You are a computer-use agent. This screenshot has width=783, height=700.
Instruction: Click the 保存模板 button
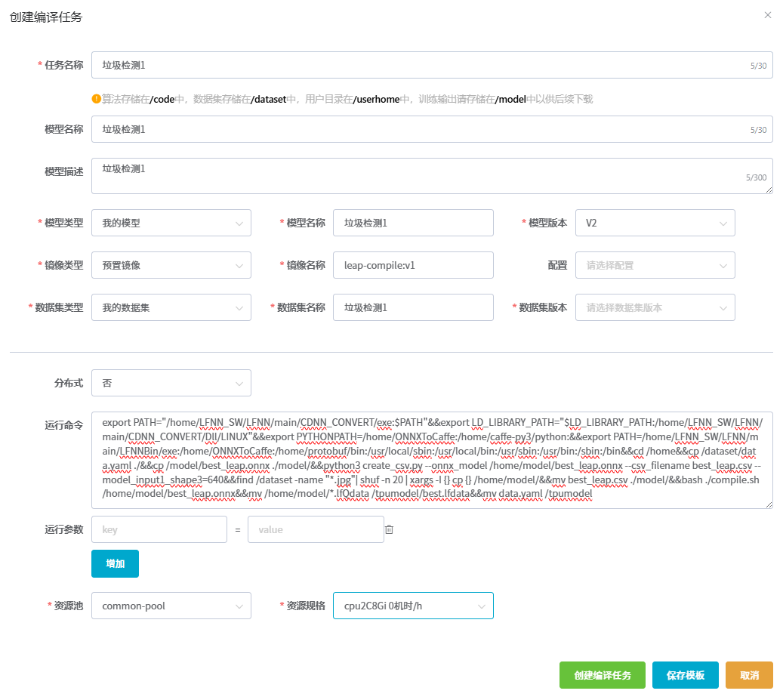click(x=685, y=675)
